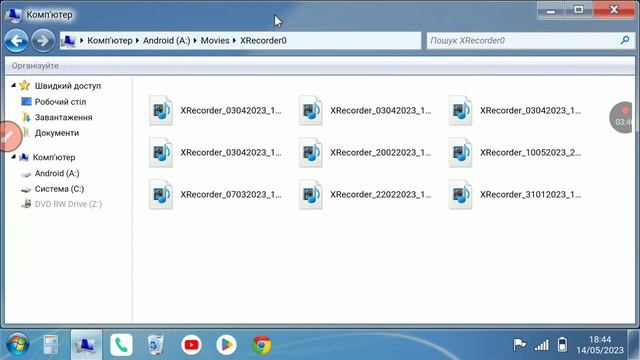Image resolution: width=640 pixels, height=360 pixels.
Task: Collapse the Комп'ютер tree section
Action: [x=13, y=157]
